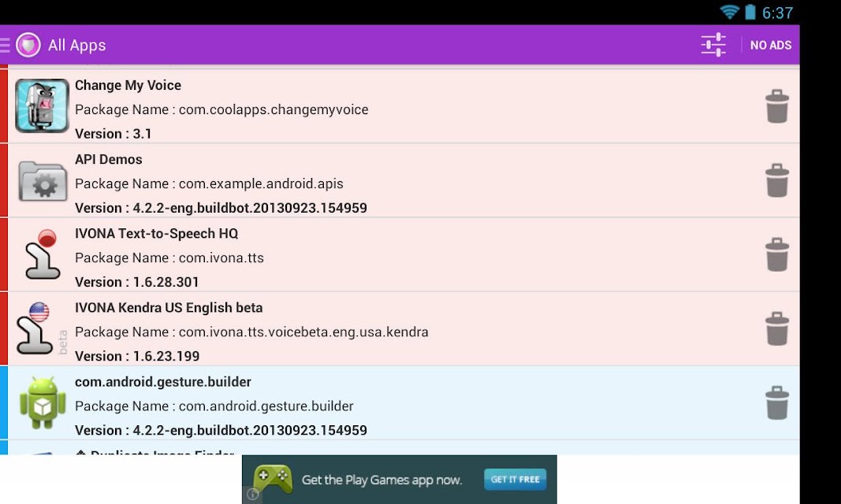Tap the 6:37 clock
The height and width of the screenshot is (504, 841).
(777, 13)
